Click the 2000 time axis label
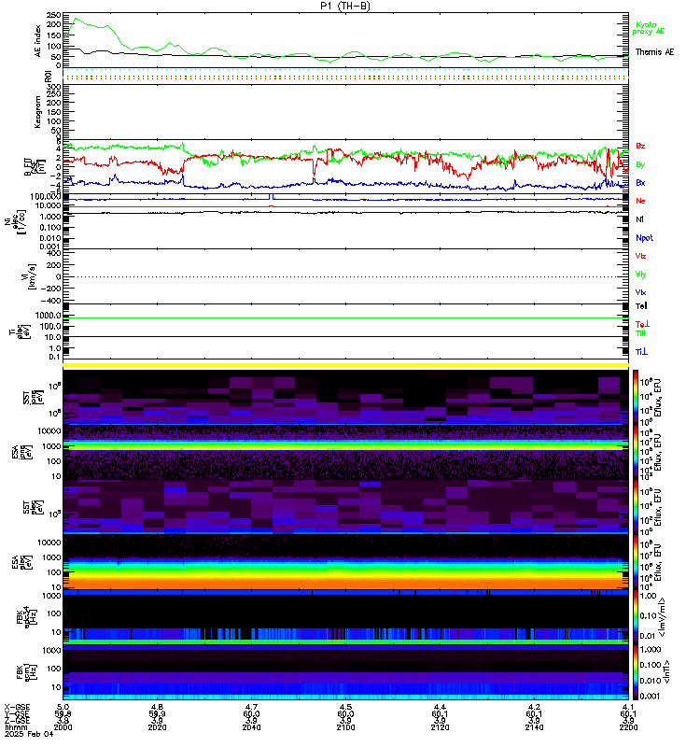Screen dimensions: 700x747 pos(63,727)
